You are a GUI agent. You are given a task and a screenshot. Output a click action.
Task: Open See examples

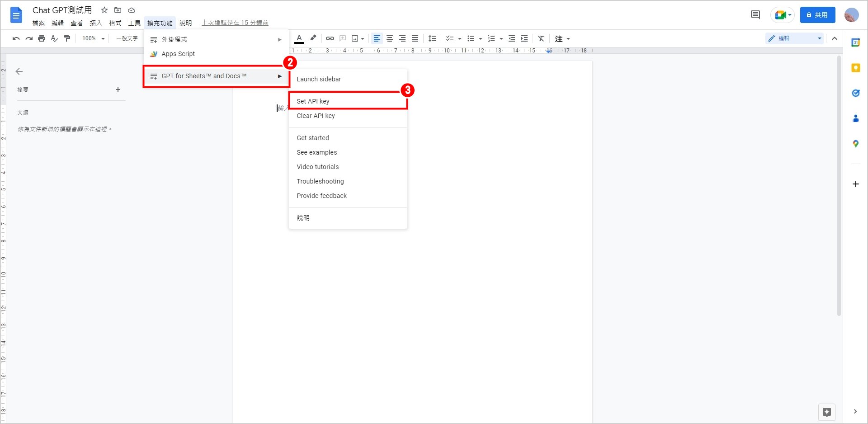[x=348, y=152]
